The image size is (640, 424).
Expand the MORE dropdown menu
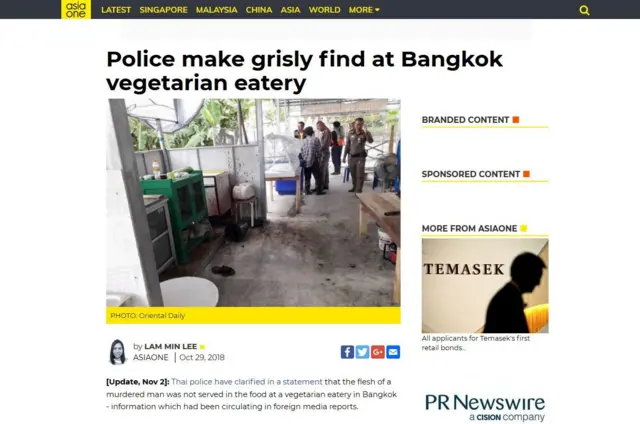coord(364,10)
